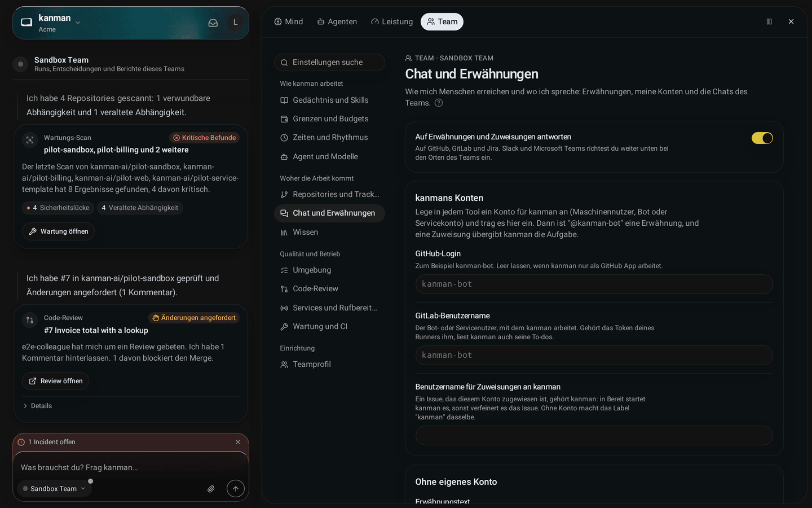Viewport: 812px width, 508px height.
Task: Open Gedächtnis und Skills settings
Action: click(x=329, y=100)
